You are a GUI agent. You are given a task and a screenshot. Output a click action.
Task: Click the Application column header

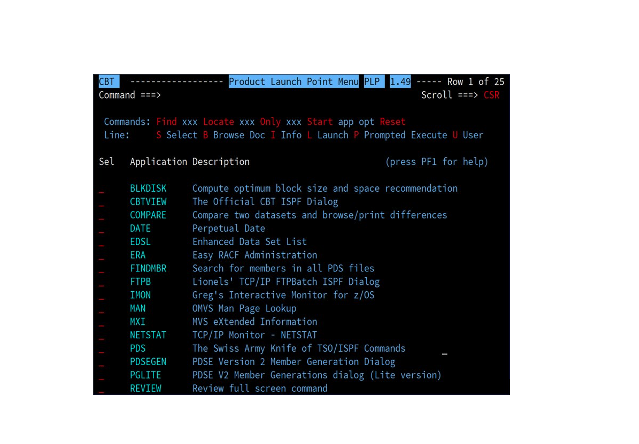[x=159, y=162]
